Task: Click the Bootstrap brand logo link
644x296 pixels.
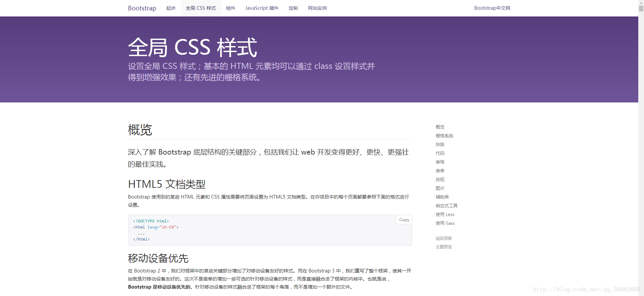Action: point(142,8)
